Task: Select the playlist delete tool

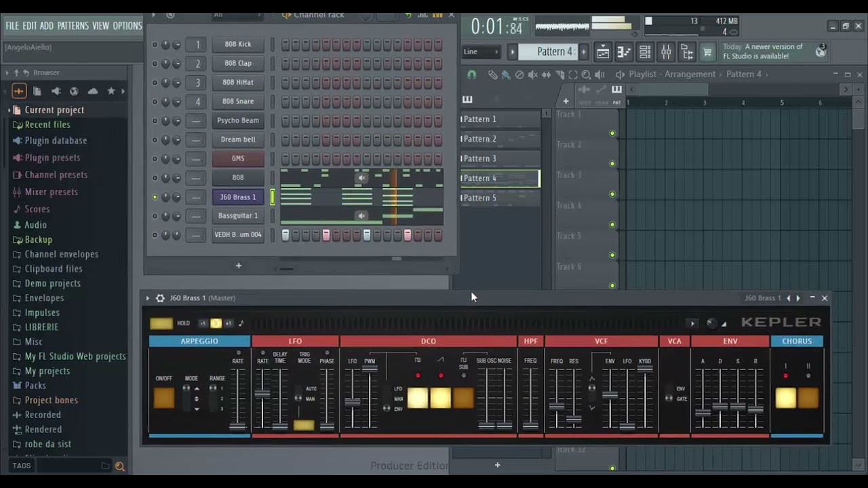Action: pos(519,75)
